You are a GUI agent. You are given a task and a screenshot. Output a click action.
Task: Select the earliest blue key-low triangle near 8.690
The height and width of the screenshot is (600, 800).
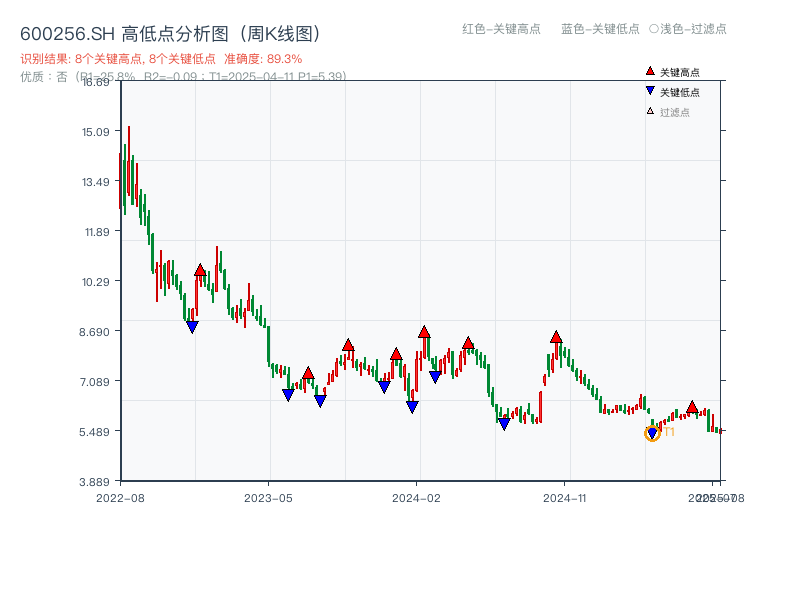192,327
